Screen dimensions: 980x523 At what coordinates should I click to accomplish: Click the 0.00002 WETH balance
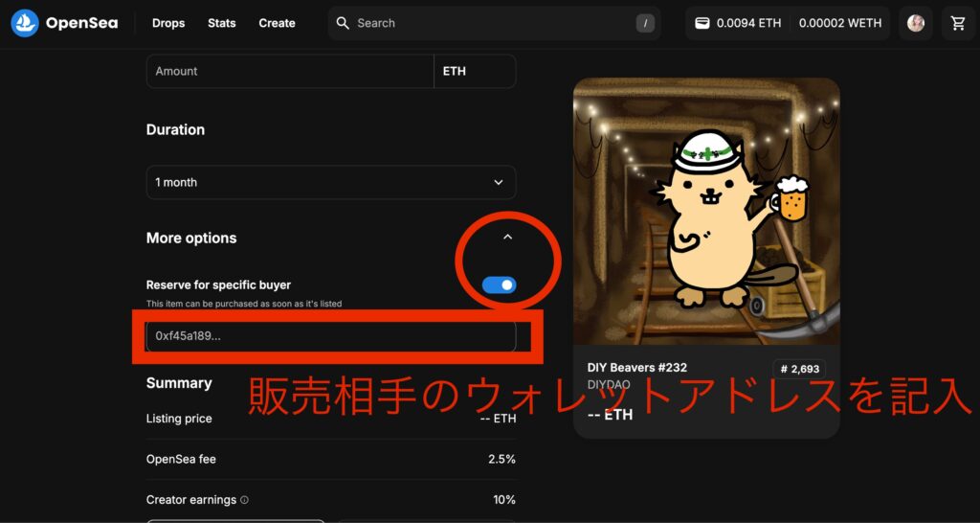pyautogui.click(x=840, y=23)
